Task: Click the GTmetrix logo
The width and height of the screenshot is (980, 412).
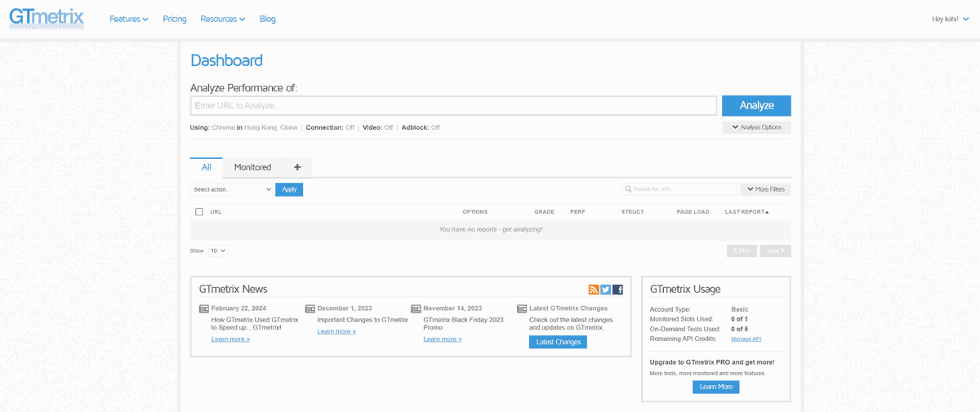Action: point(47,18)
